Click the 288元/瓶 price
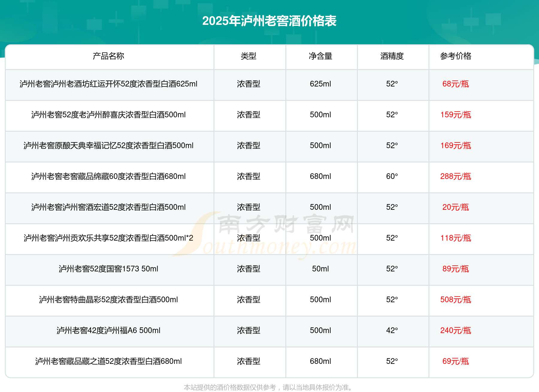Image resolution: width=539 pixels, height=392 pixels. 455,177
